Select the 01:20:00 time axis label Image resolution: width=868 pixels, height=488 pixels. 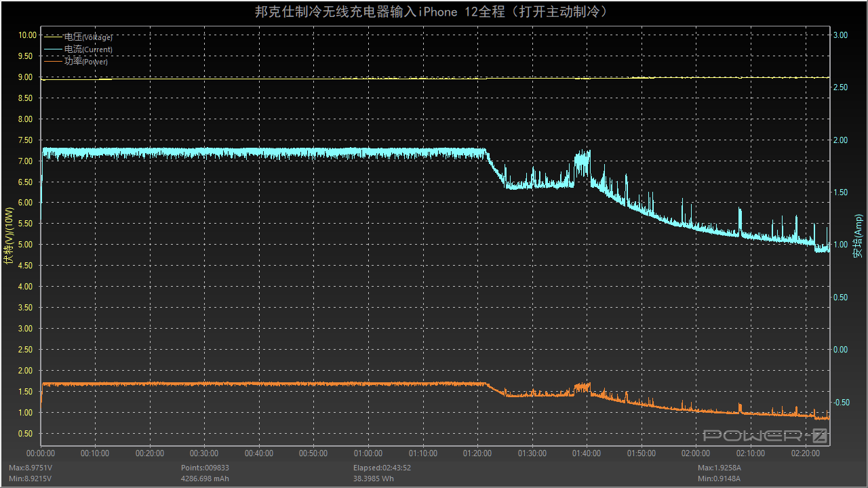pos(477,453)
